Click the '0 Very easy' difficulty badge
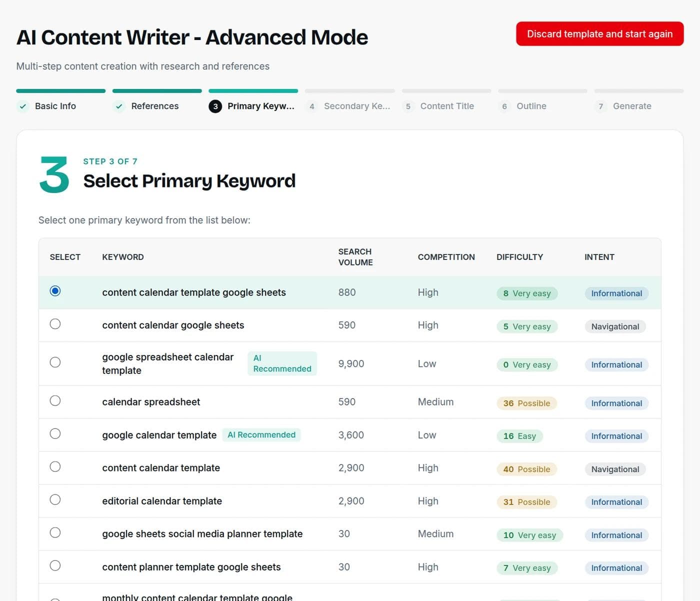 527,365
